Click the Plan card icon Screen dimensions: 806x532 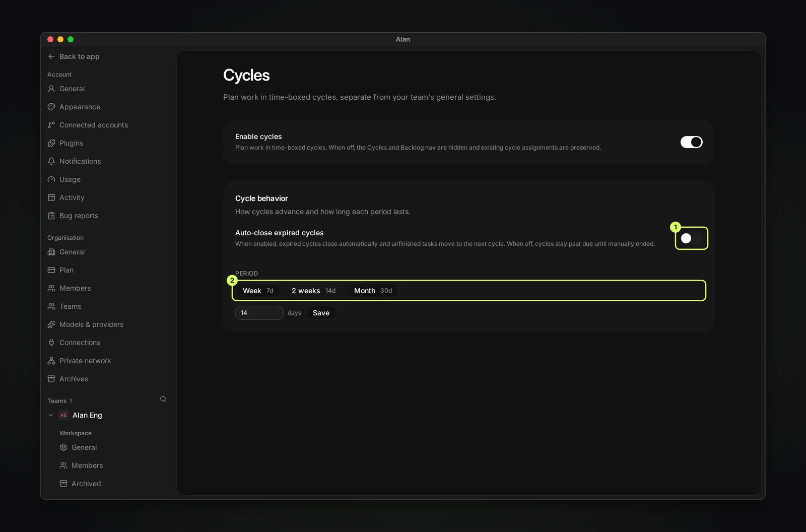[x=51, y=270]
